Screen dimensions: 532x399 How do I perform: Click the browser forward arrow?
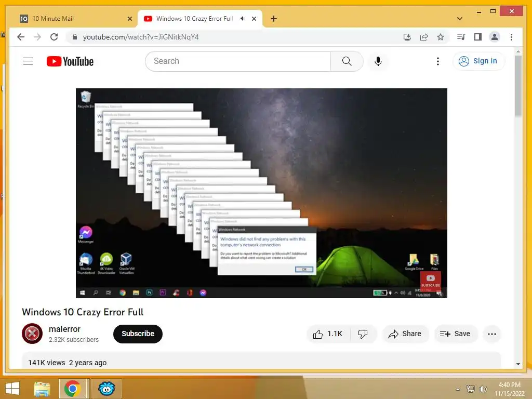[x=37, y=37]
